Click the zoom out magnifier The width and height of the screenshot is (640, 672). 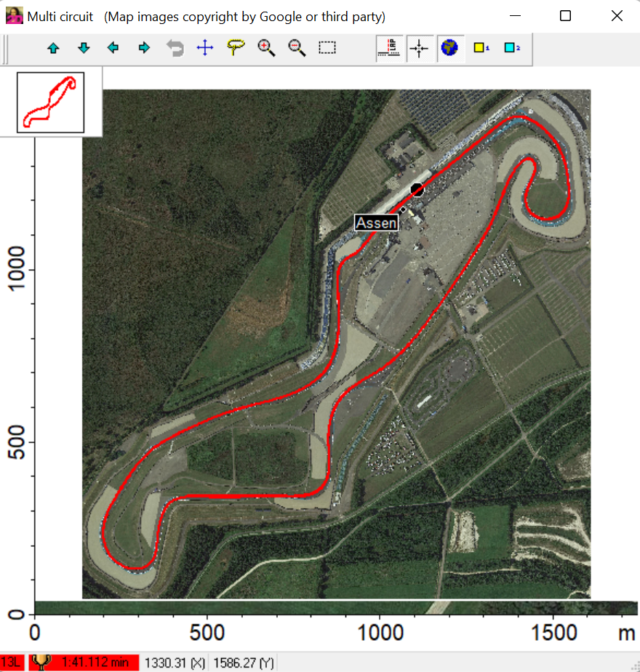click(297, 48)
